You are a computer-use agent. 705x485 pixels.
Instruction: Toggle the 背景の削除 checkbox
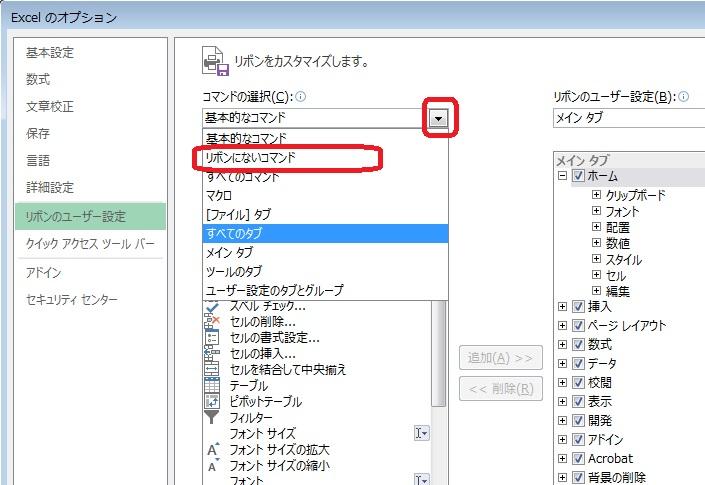578,477
